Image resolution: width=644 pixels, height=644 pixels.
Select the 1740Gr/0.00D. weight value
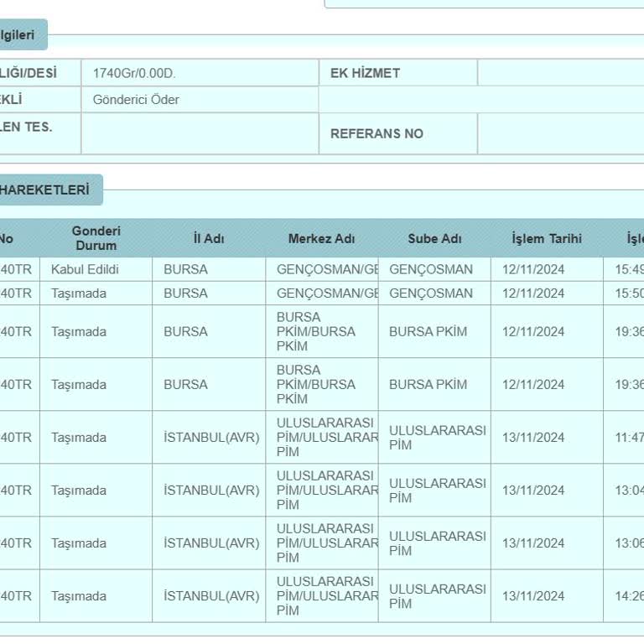tap(134, 73)
